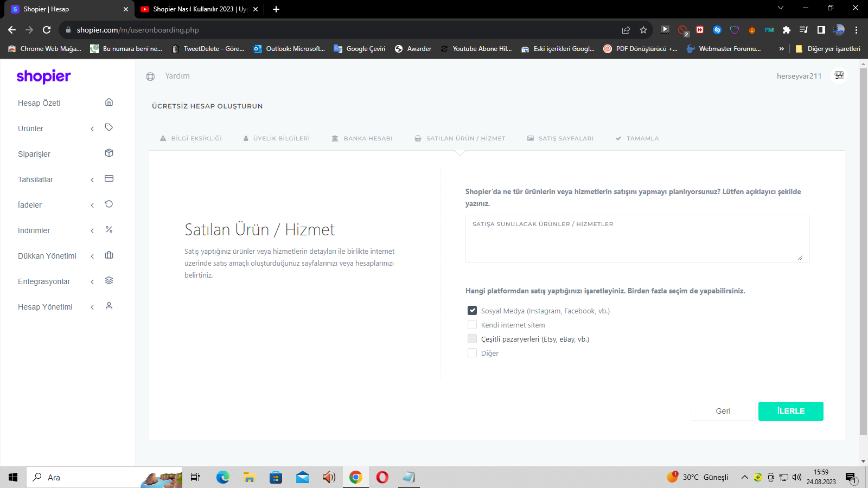Viewport: 868px width, 488px height.
Task: Open the Windows notification center
Action: pyautogui.click(x=851, y=478)
